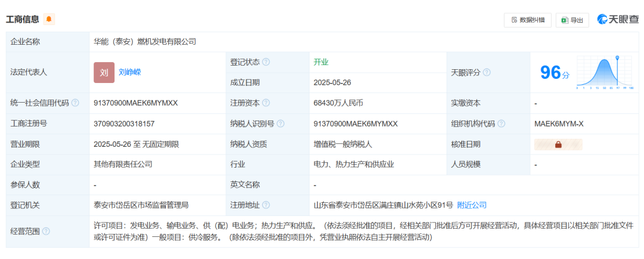Click the 人员规模 label
Screen dimensions: 644x259
tap(466, 165)
